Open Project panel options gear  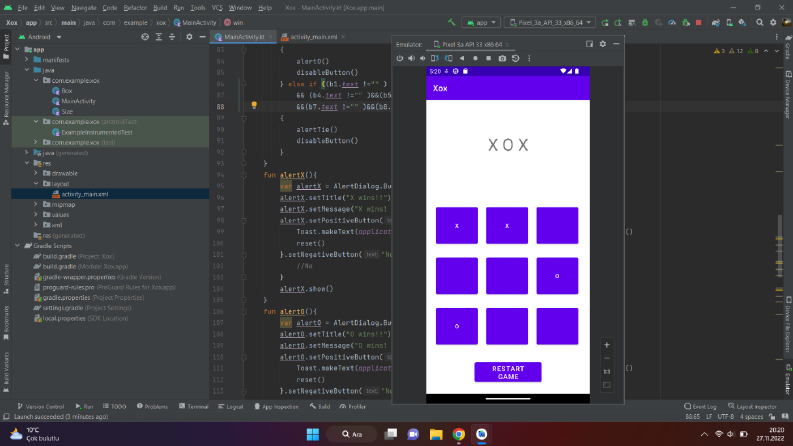click(x=189, y=37)
